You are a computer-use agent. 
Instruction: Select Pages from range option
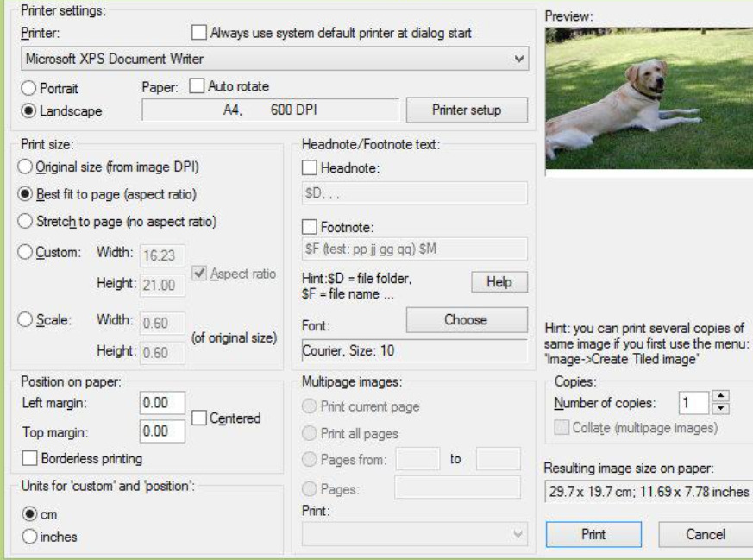pos(310,460)
